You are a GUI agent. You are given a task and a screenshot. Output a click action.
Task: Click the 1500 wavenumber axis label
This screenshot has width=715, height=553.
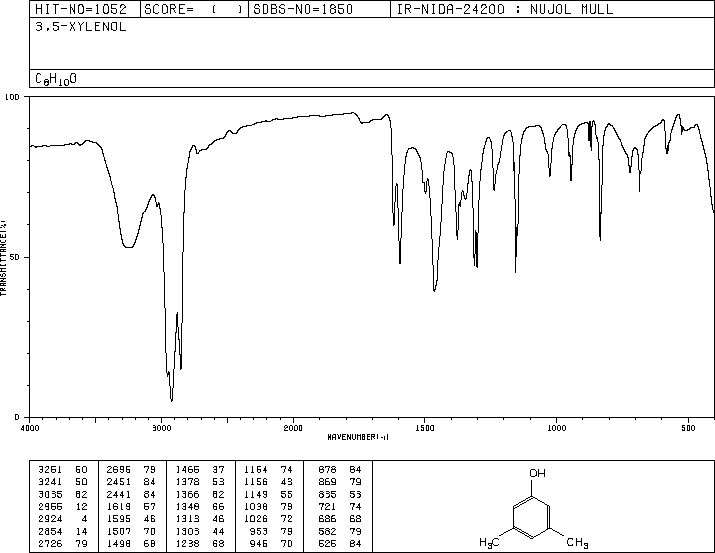coord(425,428)
